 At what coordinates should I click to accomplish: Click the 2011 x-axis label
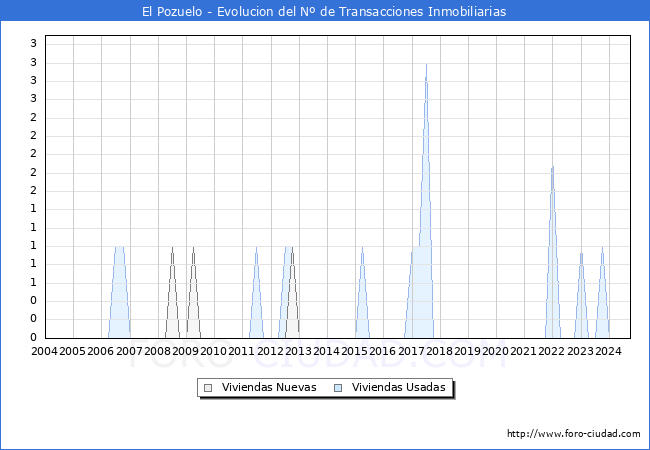tap(242, 351)
